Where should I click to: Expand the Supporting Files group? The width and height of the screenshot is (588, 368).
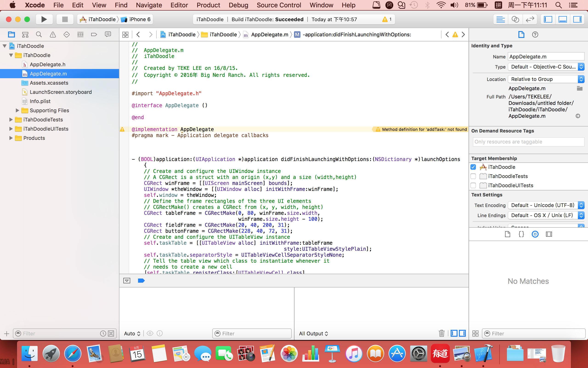coord(17,110)
